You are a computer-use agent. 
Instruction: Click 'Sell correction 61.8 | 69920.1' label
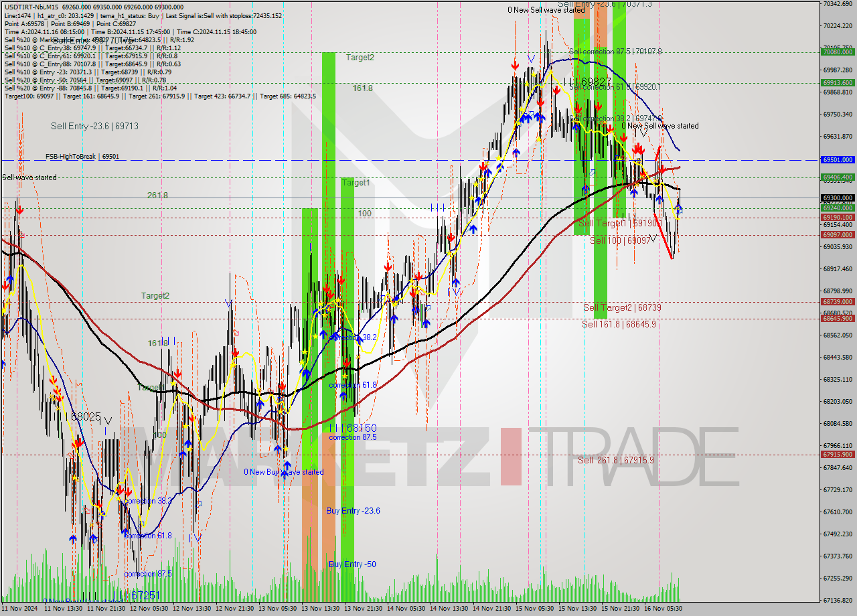tap(615, 87)
